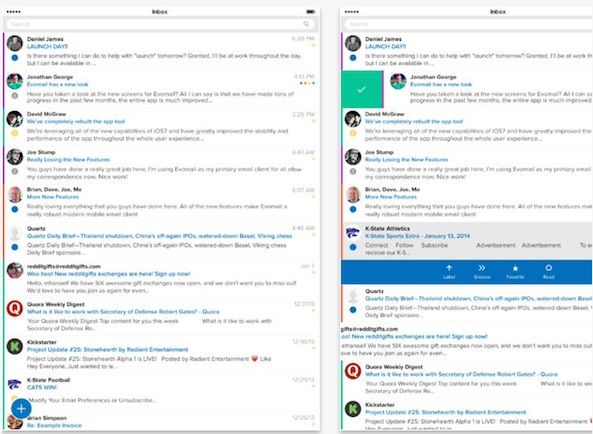Click into the search field in the right screen
The height and width of the screenshot is (434, 593).
point(468,24)
